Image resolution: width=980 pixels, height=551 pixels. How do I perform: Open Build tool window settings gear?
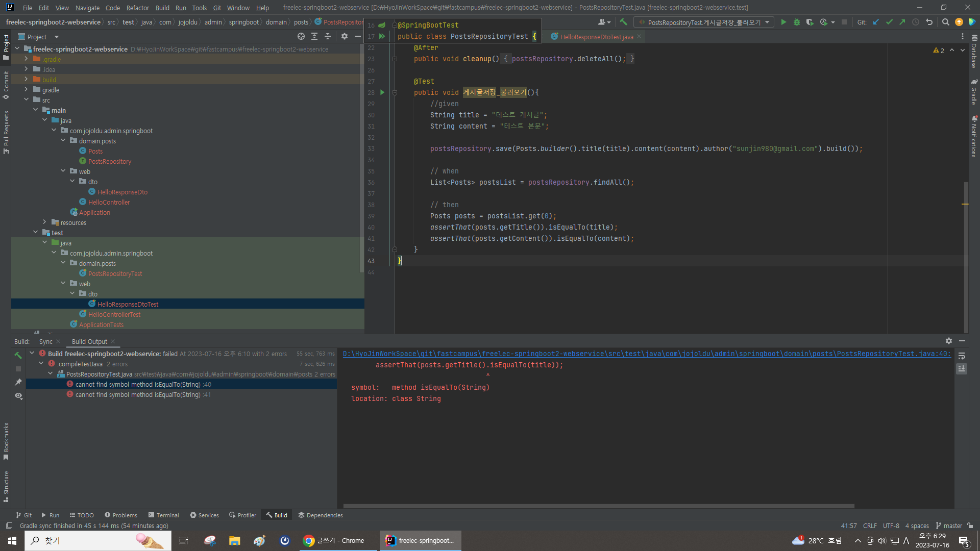coord(948,341)
